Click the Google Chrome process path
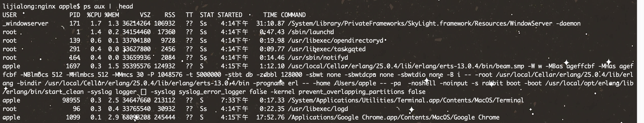Viewport: 644px width, 123px height. click(394, 117)
